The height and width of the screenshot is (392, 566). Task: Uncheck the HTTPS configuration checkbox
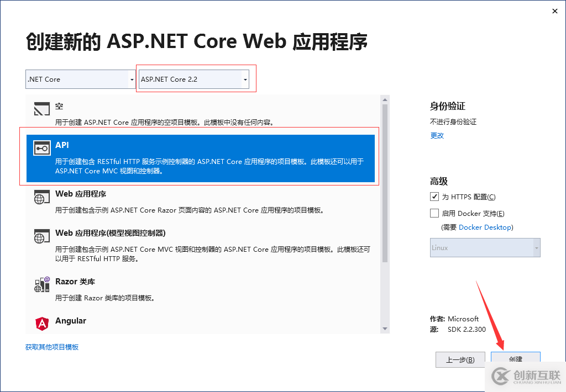tap(434, 197)
